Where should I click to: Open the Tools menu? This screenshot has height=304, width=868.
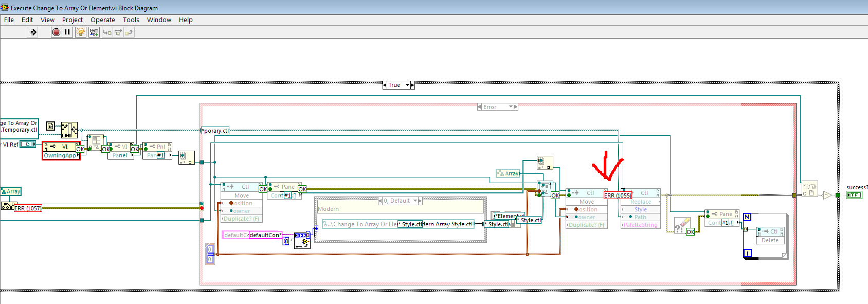point(131,20)
